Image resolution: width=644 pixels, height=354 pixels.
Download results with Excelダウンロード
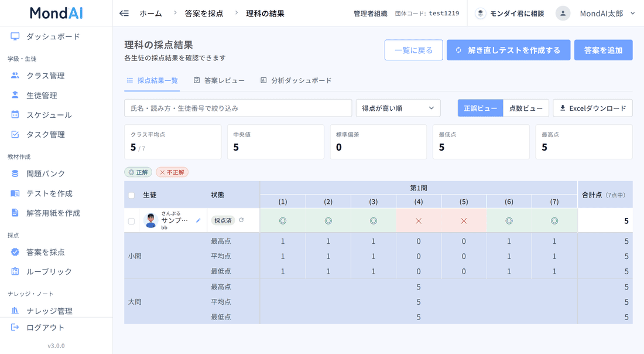(x=592, y=108)
